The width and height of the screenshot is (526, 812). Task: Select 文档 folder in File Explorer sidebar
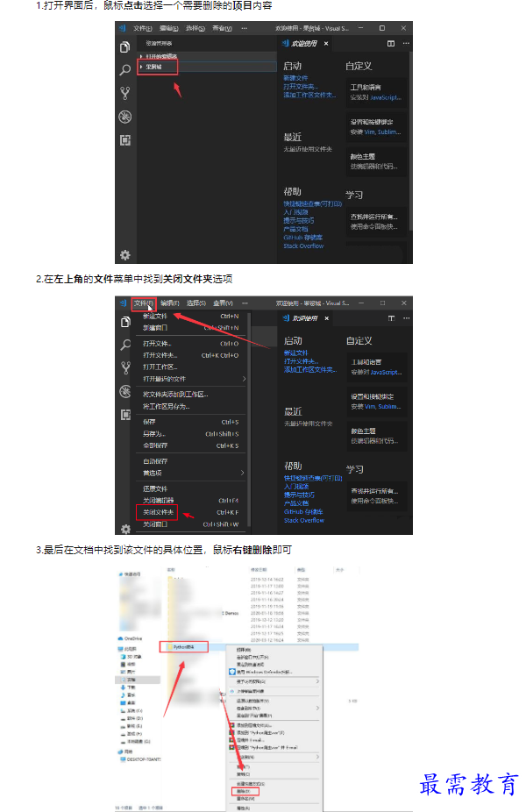pyautogui.click(x=137, y=680)
